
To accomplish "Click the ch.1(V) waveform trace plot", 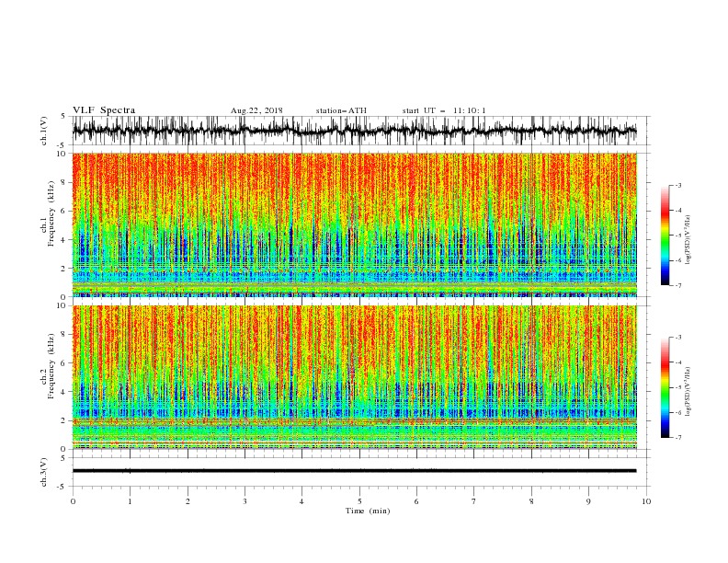I will pos(355,131).
